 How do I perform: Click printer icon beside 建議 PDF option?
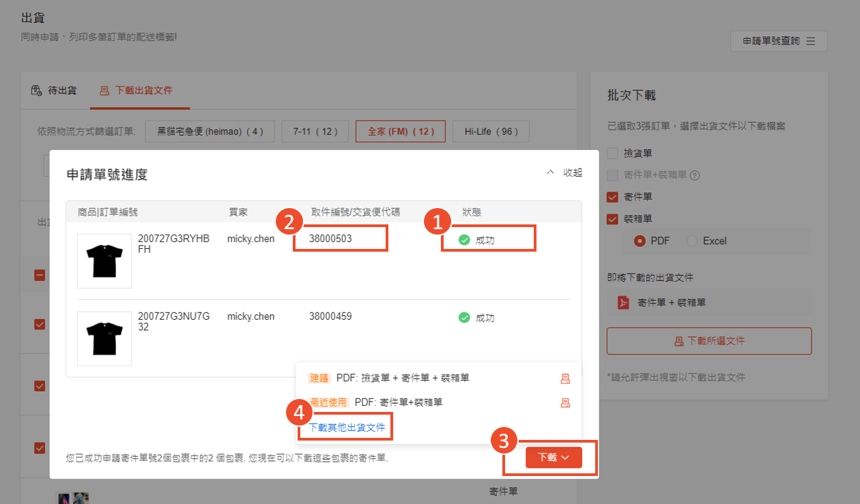click(565, 379)
